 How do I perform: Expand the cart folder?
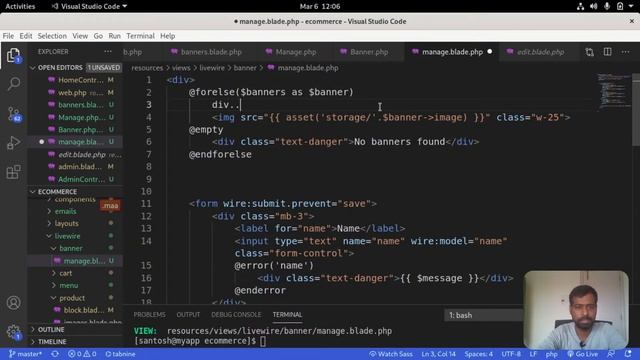pos(65,273)
